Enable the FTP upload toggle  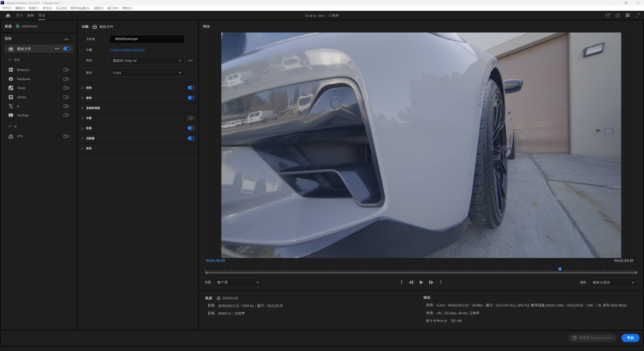tap(66, 137)
